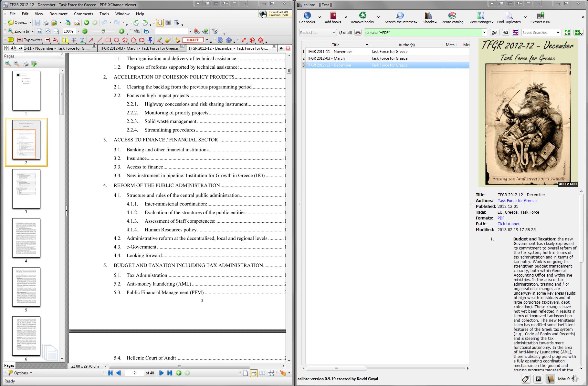Click the OCR pages toolbar icon
588x386 pixels.
click(77, 23)
